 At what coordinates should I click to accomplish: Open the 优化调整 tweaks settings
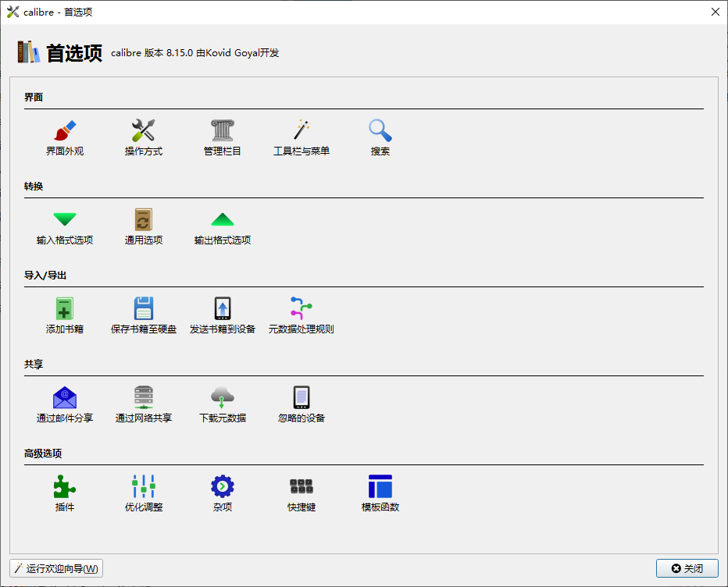coord(144,491)
